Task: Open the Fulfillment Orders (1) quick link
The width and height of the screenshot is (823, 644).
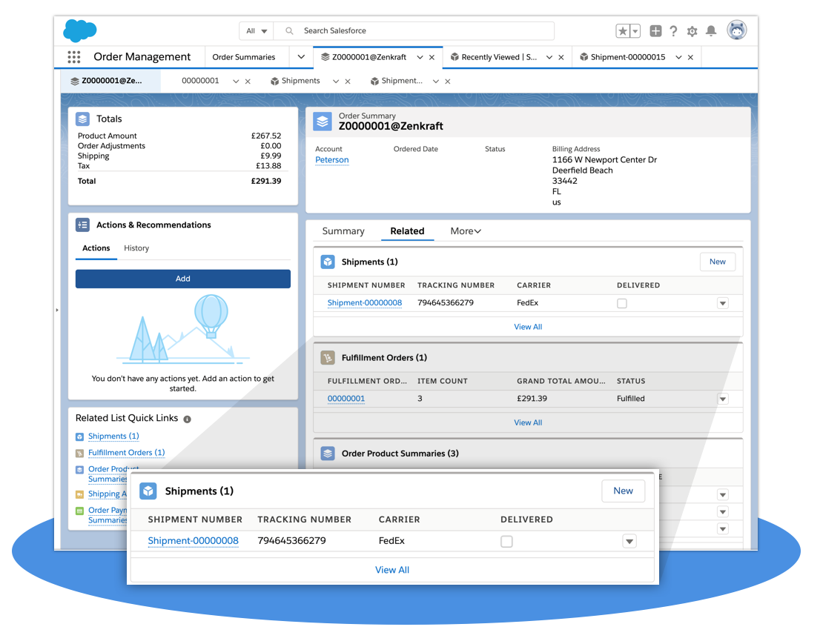Action: pos(127,453)
